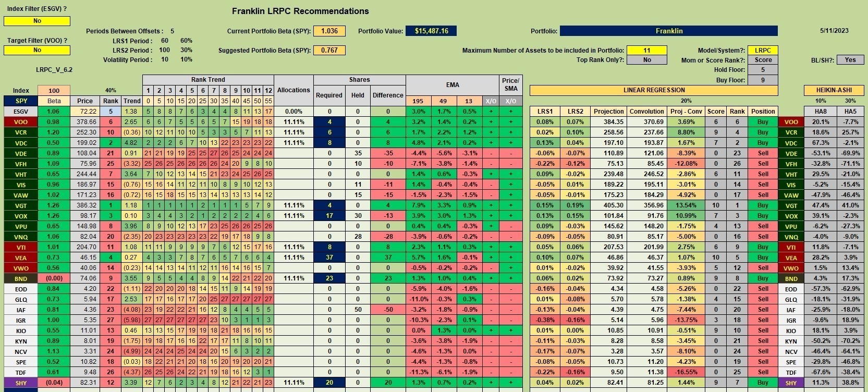This screenshot has height=392, width=868.
Task: Select the Model/System cell 'LRPC'
Action: pos(763,50)
